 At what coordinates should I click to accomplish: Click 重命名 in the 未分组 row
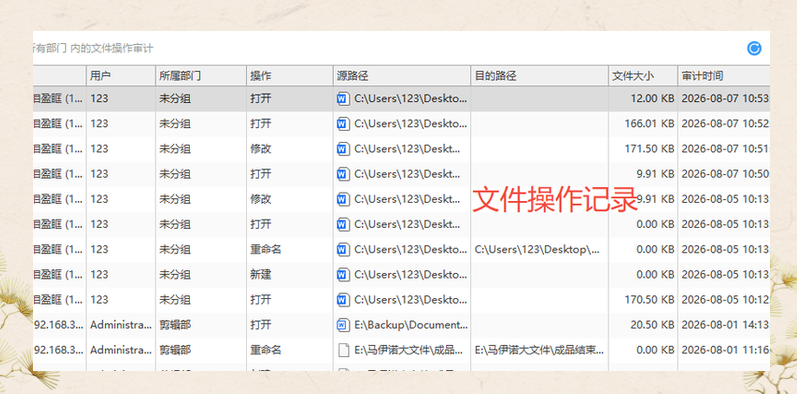[266, 250]
